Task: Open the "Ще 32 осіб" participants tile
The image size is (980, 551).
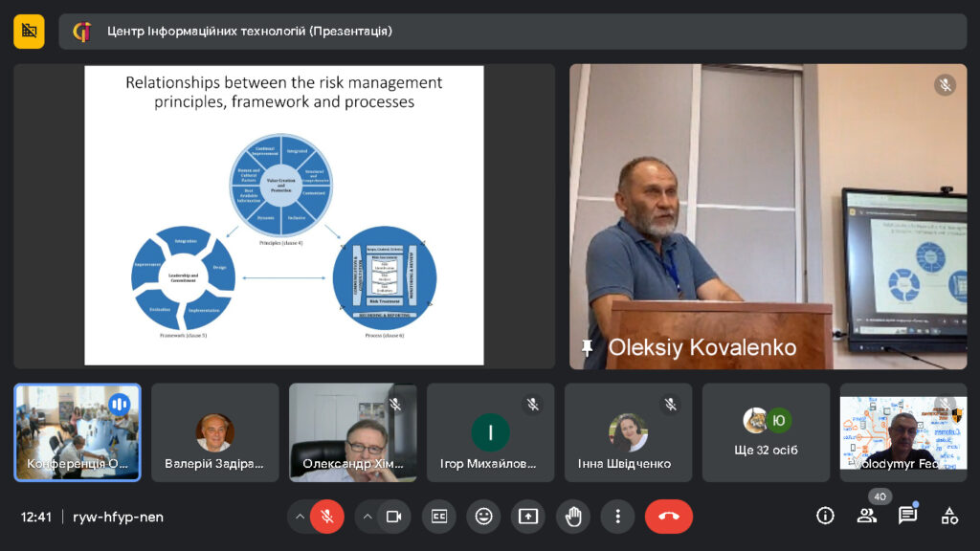Action: (x=766, y=432)
